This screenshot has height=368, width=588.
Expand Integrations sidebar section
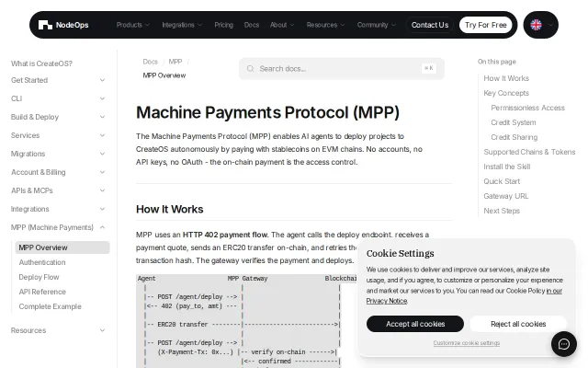tap(58, 209)
